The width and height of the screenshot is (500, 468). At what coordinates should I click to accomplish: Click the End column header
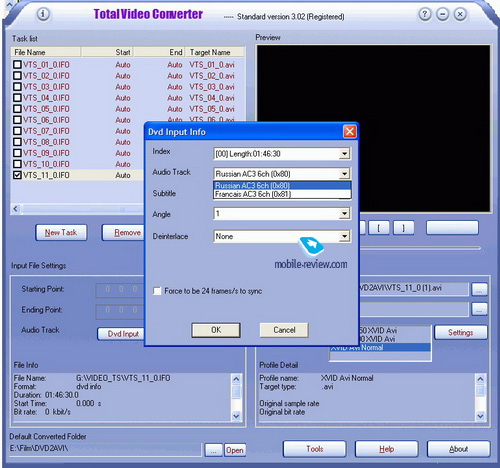[159, 52]
